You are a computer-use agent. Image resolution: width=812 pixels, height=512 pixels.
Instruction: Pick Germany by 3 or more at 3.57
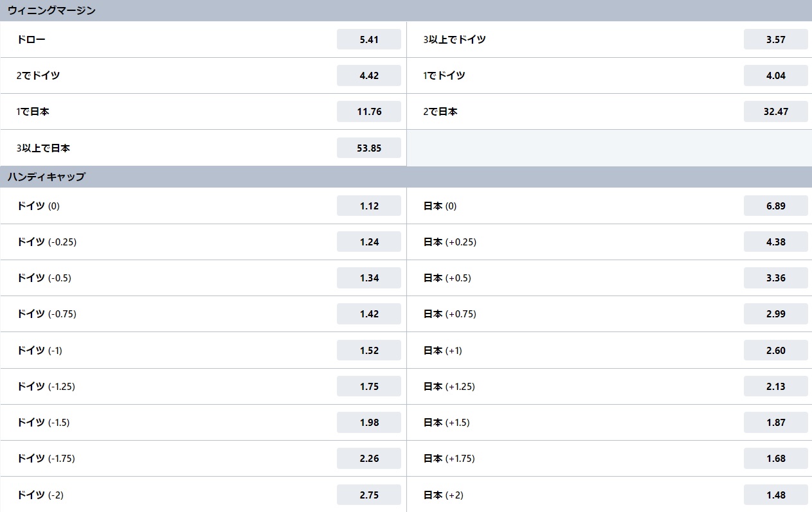point(776,39)
